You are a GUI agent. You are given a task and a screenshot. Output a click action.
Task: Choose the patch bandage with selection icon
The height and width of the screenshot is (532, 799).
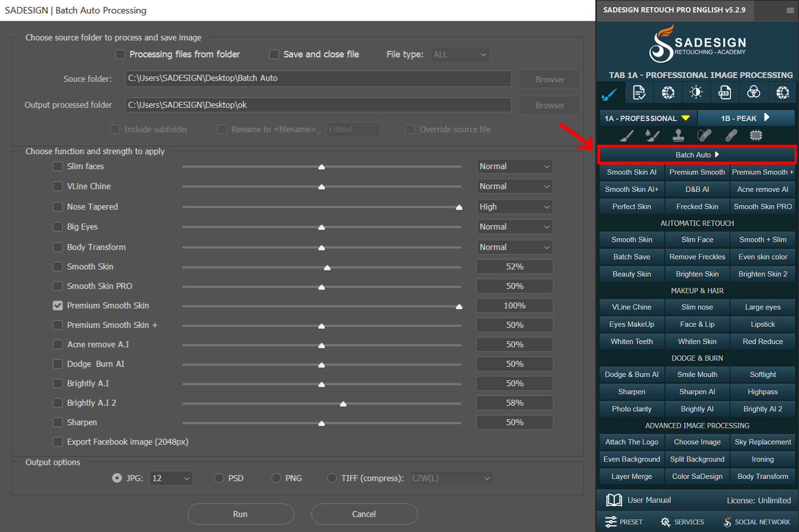point(704,135)
